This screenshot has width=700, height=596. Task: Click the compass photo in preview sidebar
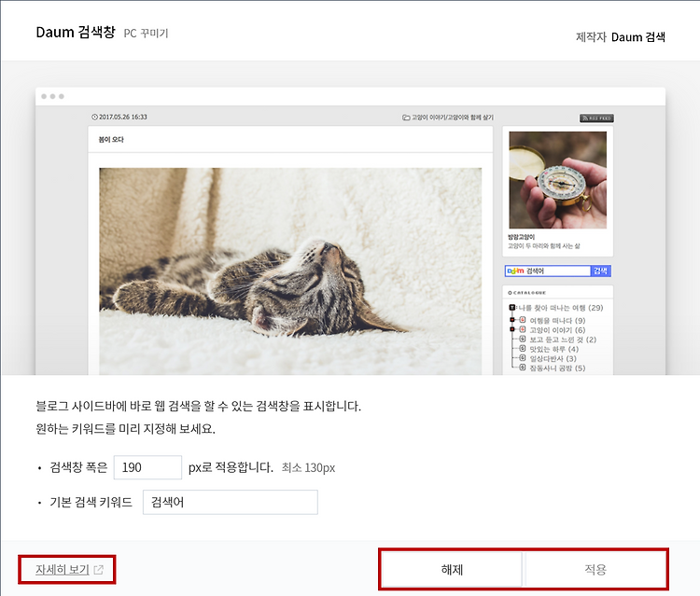557,180
